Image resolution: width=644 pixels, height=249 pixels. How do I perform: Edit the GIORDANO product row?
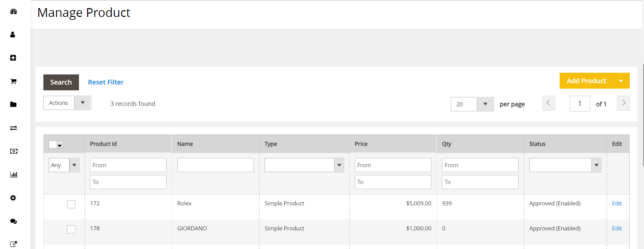pos(617,228)
